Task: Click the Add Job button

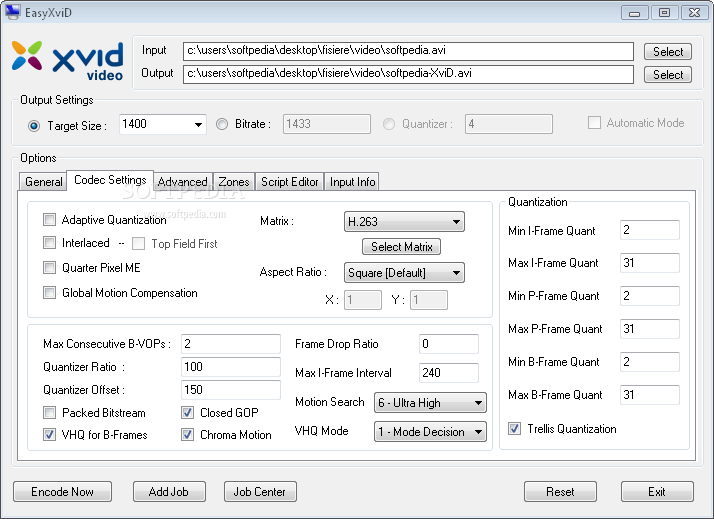Action: point(169,492)
